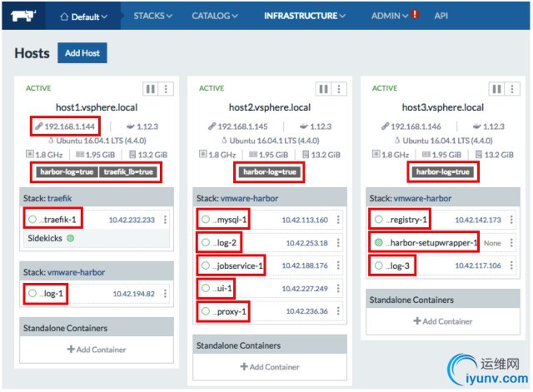Click the log-1 container status circle
The height and width of the screenshot is (392, 533).
click(32, 293)
